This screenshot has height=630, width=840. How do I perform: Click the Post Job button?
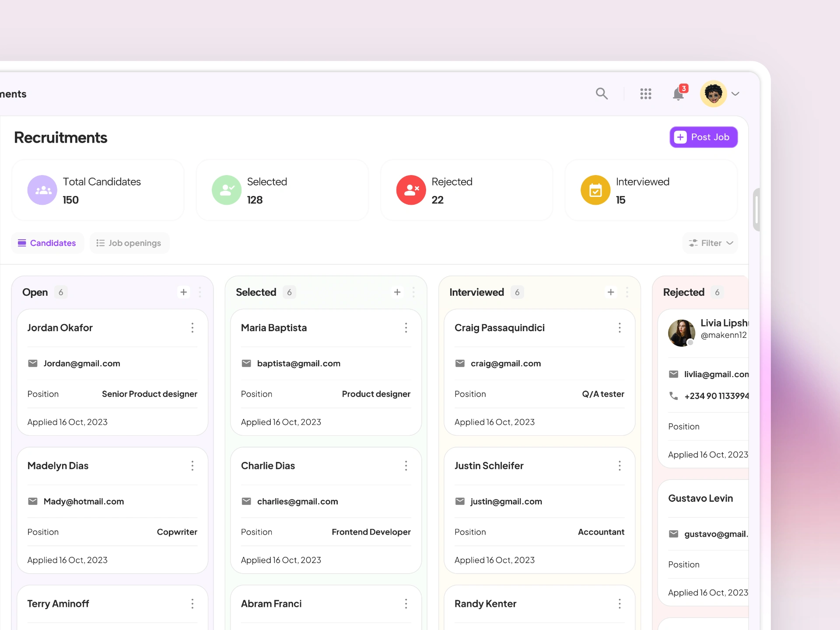click(703, 137)
